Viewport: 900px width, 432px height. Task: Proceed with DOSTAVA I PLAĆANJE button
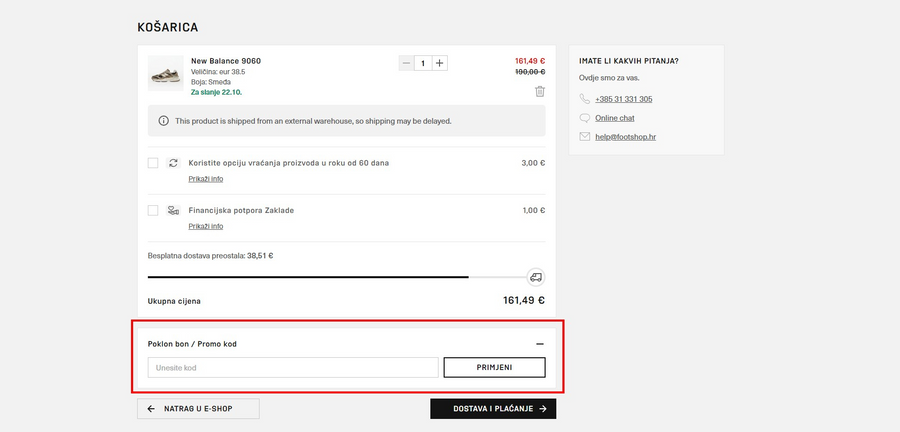pyautogui.click(x=493, y=409)
